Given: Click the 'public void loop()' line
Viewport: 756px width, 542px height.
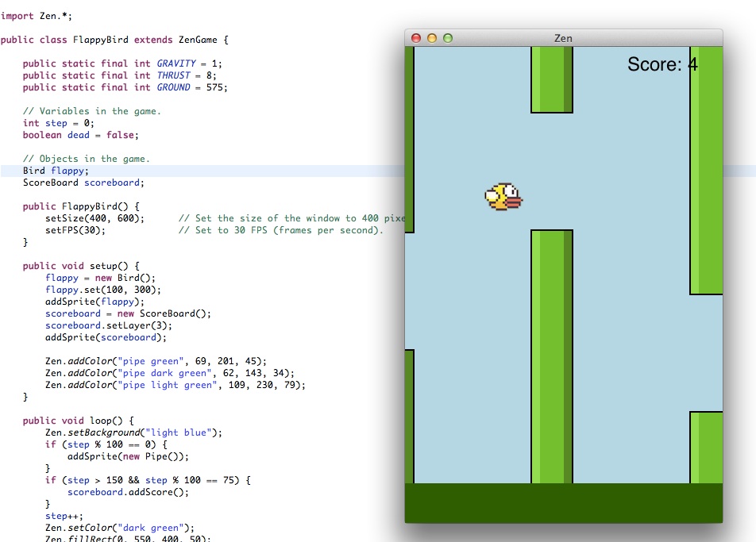Looking at the screenshot, I should coord(78,421).
